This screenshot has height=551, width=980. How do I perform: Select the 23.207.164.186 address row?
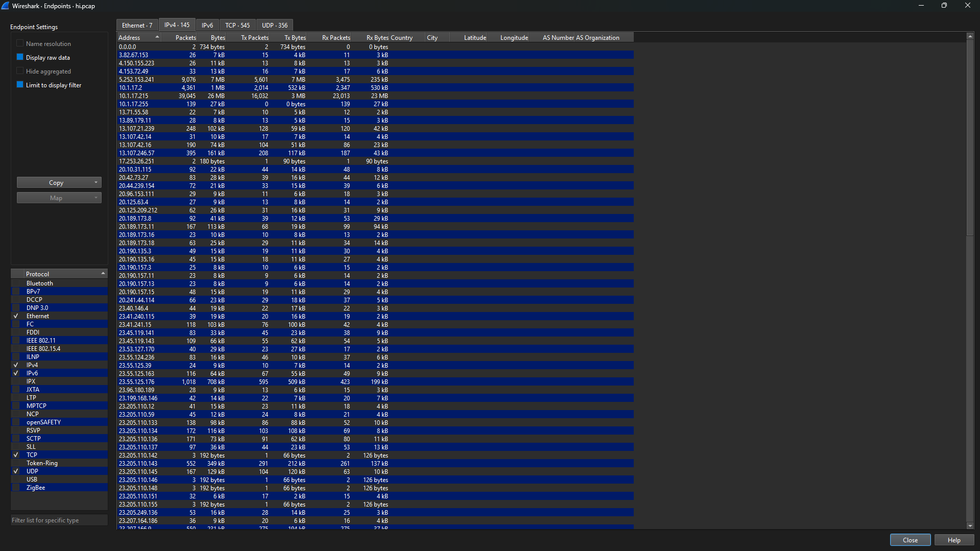point(375,520)
